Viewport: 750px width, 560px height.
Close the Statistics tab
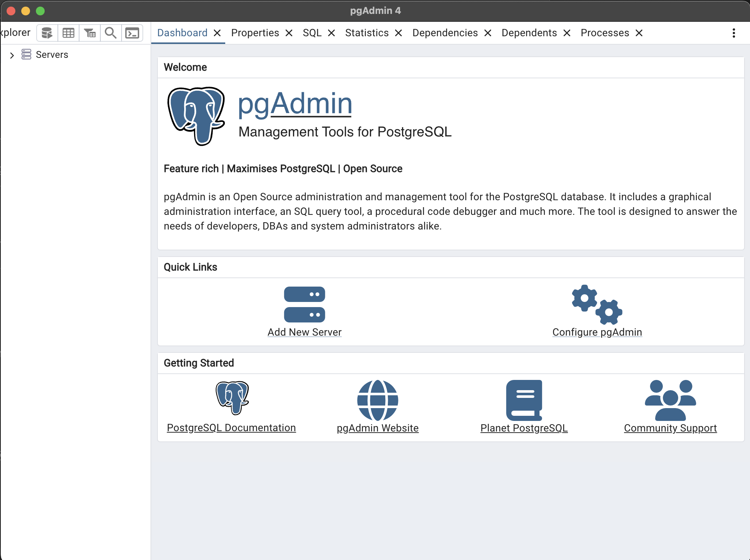click(x=399, y=33)
